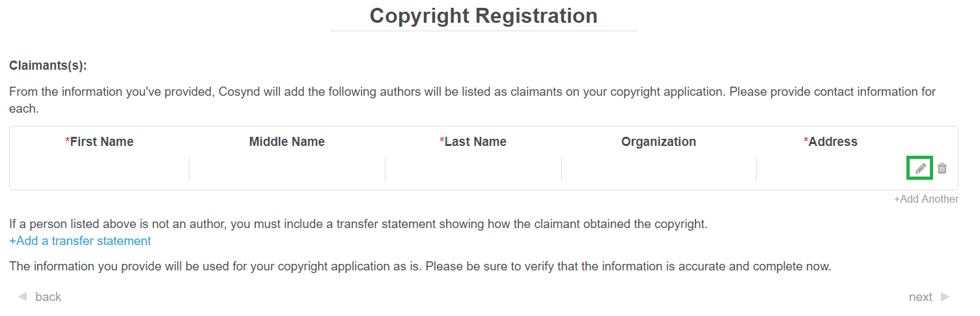Click the +Add Another link
This screenshot has width=980, height=316.
[x=926, y=199]
